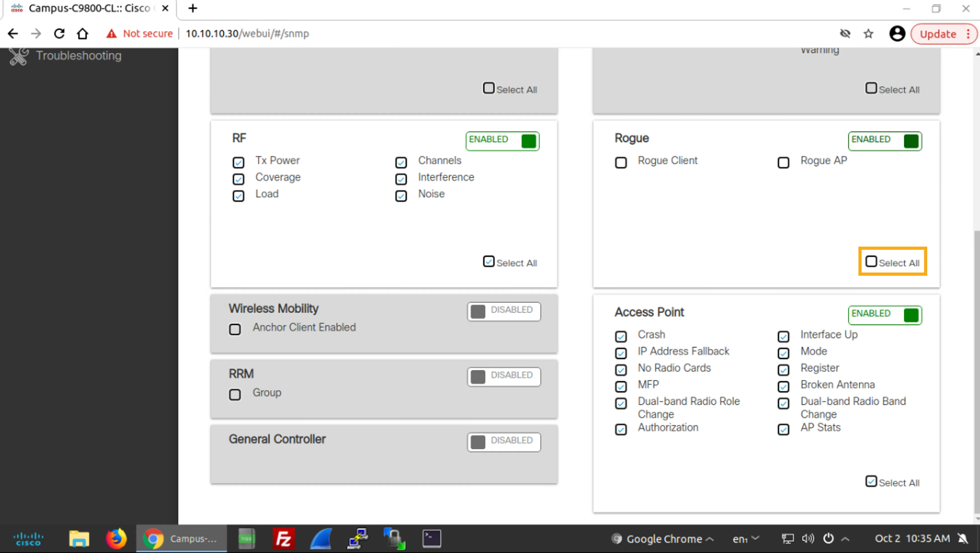
Task: Open the Files folder icon in taskbar
Action: point(79,539)
